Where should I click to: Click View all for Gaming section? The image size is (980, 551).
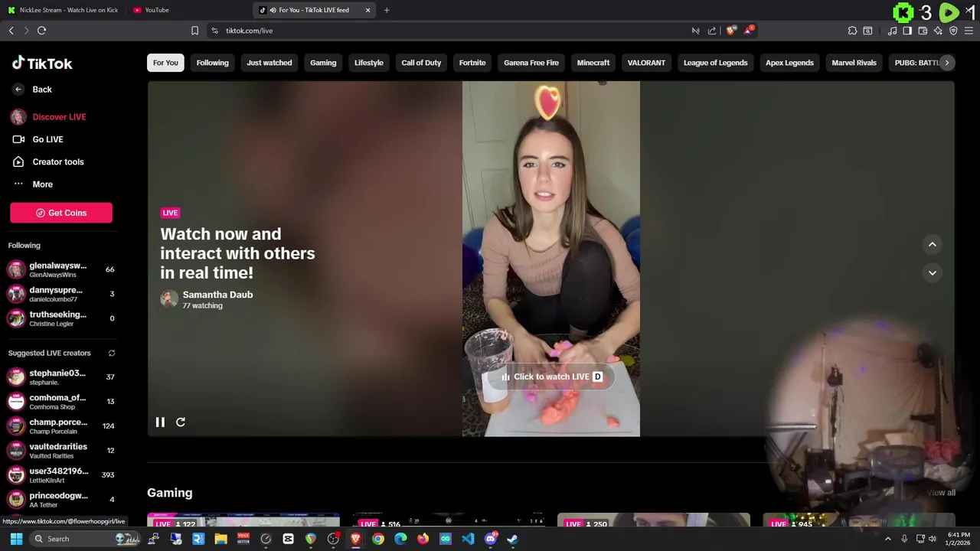941,493
